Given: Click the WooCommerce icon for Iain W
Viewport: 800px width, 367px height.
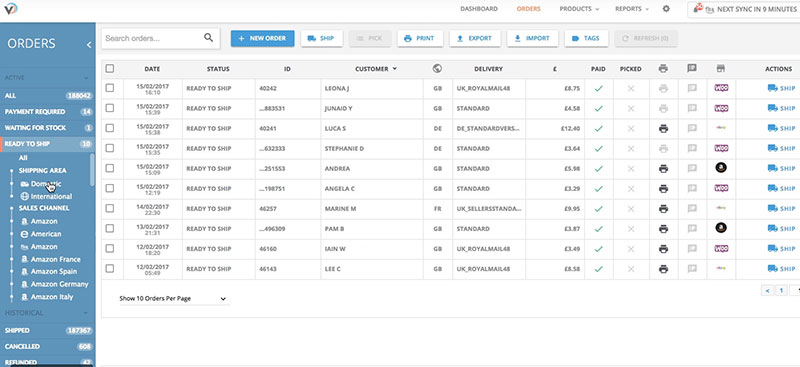Looking at the screenshot, I should 721,249.
